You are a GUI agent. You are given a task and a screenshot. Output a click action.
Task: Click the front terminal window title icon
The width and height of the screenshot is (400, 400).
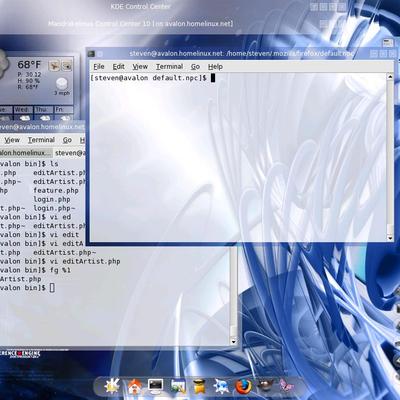[x=91, y=53]
